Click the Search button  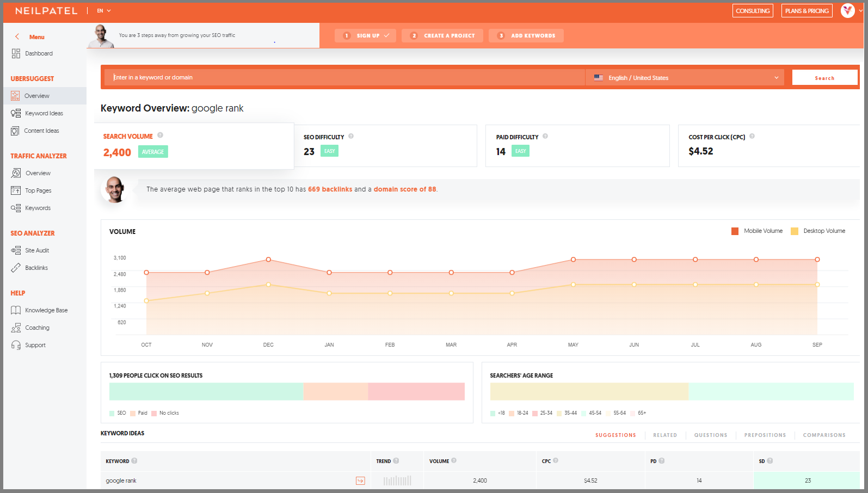pyautogui.click(x=824, y=78)
